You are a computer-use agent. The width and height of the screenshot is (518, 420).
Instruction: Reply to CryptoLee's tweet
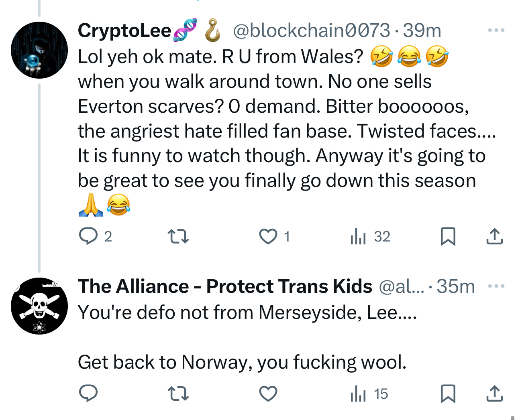tap(88, 236)
